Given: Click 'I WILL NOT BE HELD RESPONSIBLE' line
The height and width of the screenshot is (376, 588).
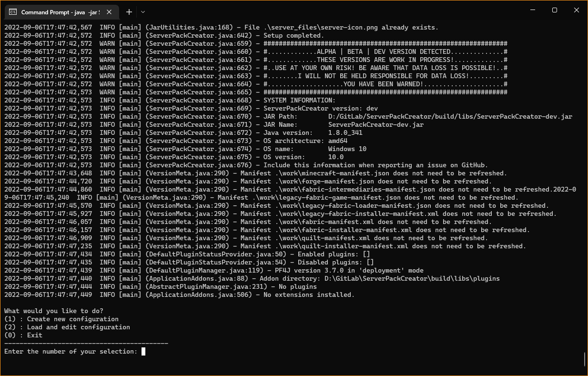Looking at the screenshot, I should (x=256, y=76).
